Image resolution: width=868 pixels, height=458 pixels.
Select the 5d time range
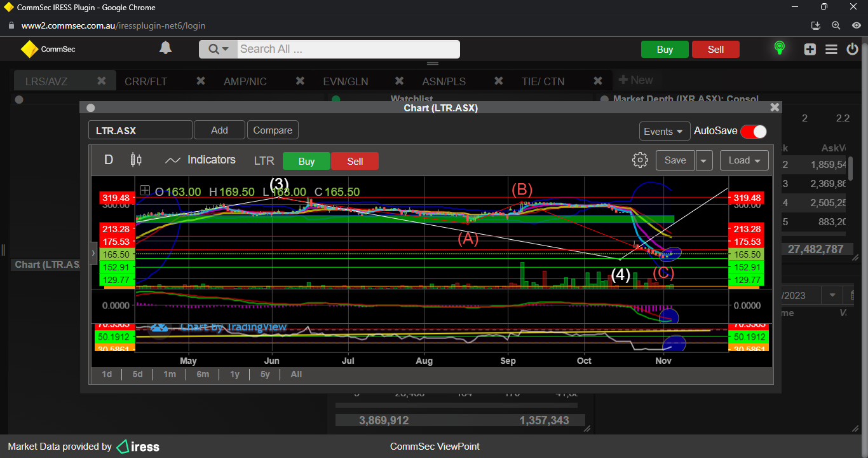click(137, 374)
